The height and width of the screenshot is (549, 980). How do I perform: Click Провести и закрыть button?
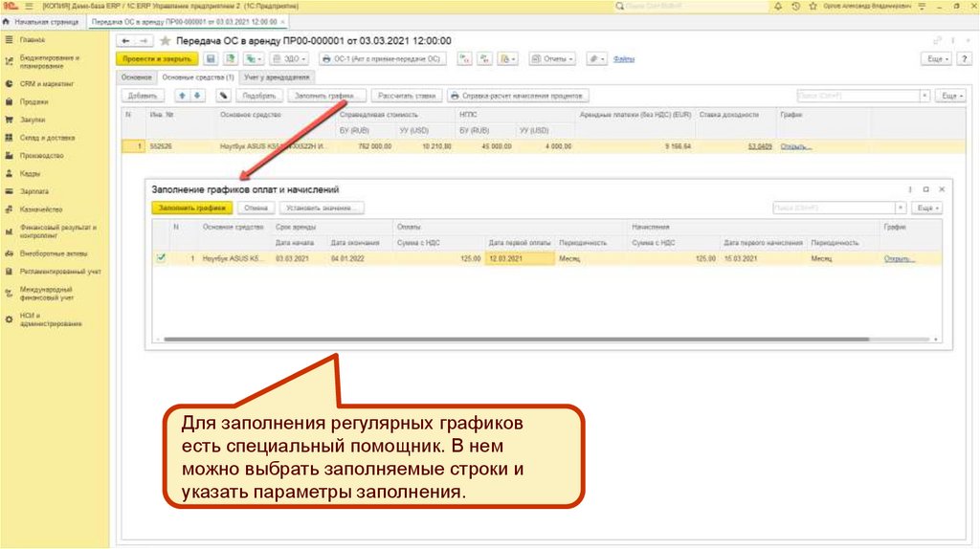coord(157,58)
